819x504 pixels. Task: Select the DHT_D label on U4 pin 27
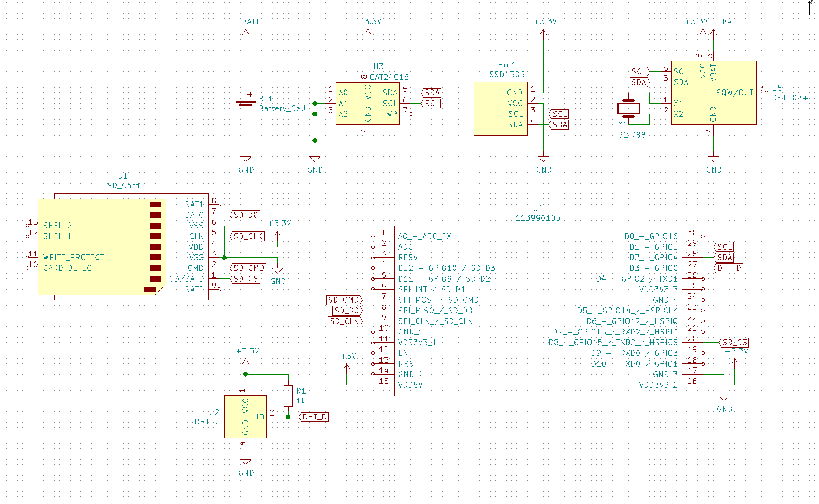pyautogui.click(x=728, y=268)
